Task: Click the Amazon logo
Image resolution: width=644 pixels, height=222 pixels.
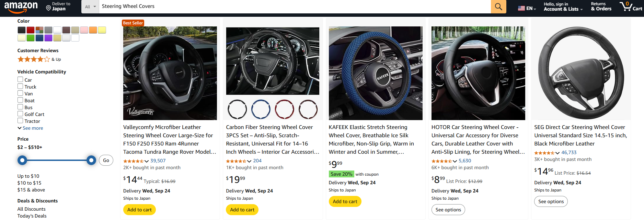Action: point(21,7)
